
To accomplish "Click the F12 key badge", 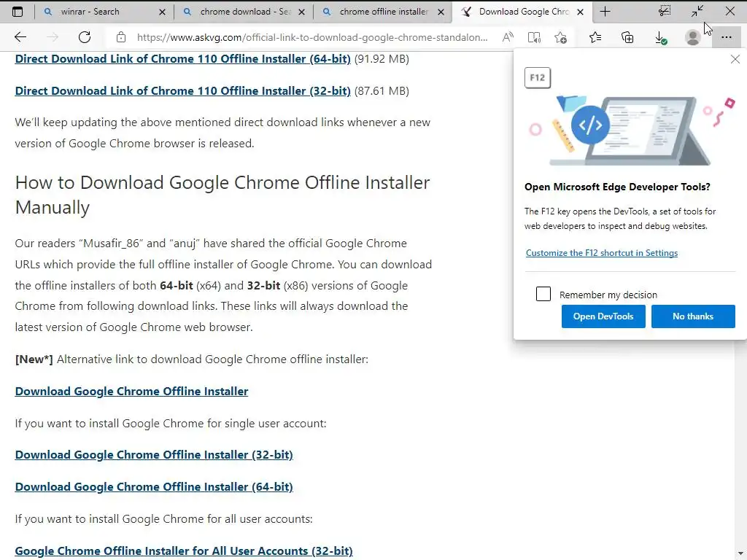I will (x=538, y=77).
